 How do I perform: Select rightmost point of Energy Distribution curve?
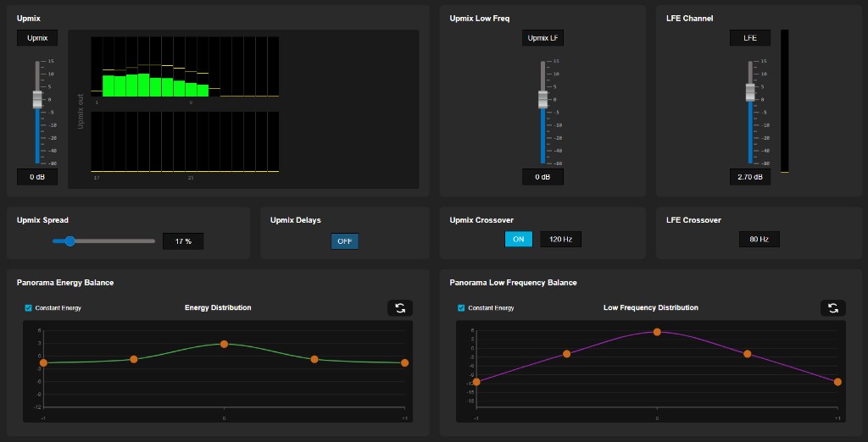point(404,363)
